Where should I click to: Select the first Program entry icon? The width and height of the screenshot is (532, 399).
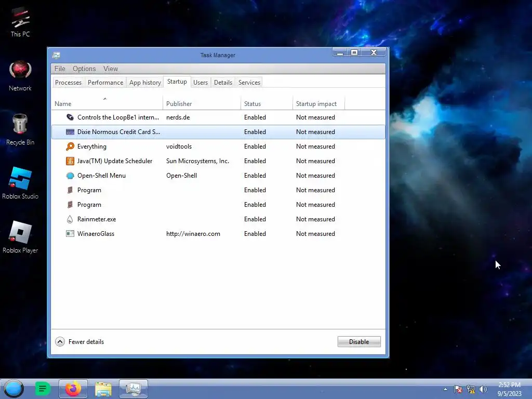(70, 190)
